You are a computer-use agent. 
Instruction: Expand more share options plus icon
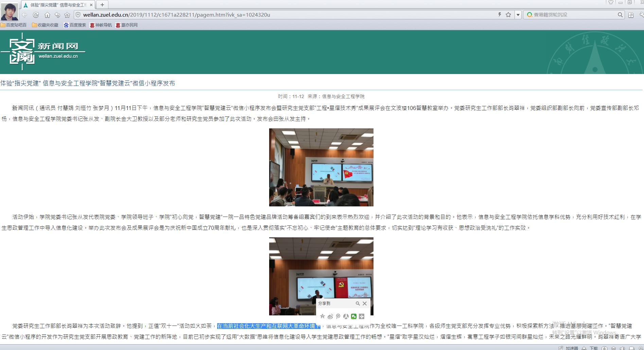362,316
